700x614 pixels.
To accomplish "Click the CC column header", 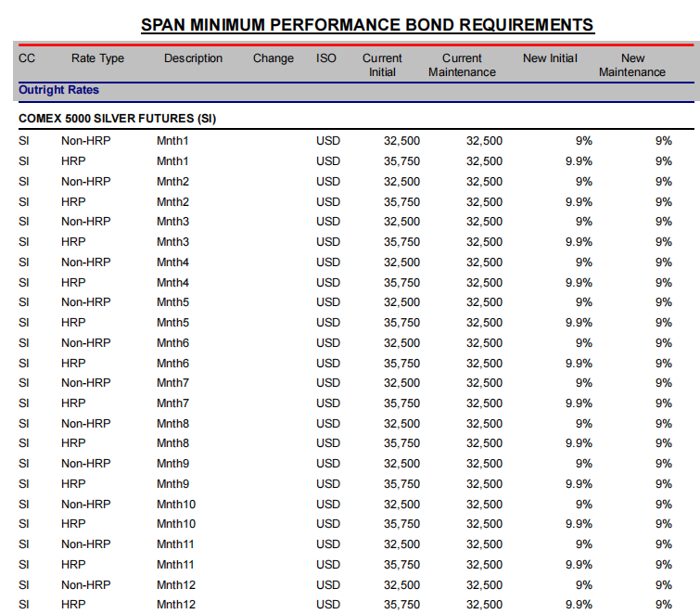I will [27, 58].
